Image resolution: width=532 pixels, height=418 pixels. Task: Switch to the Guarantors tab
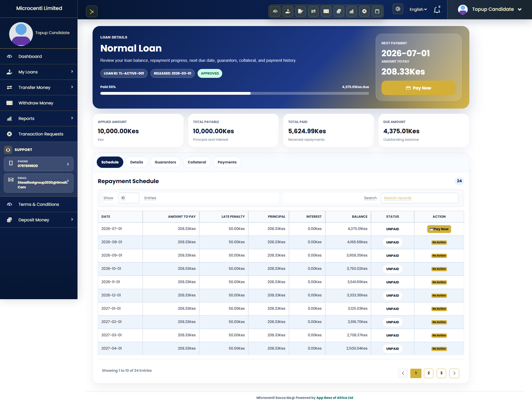pos(165,162)
